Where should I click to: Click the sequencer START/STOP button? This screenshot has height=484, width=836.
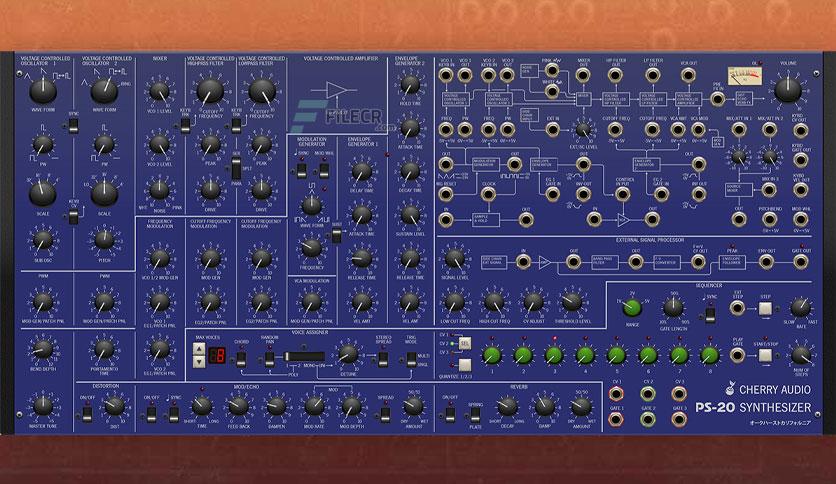click(x=765, y=355)
